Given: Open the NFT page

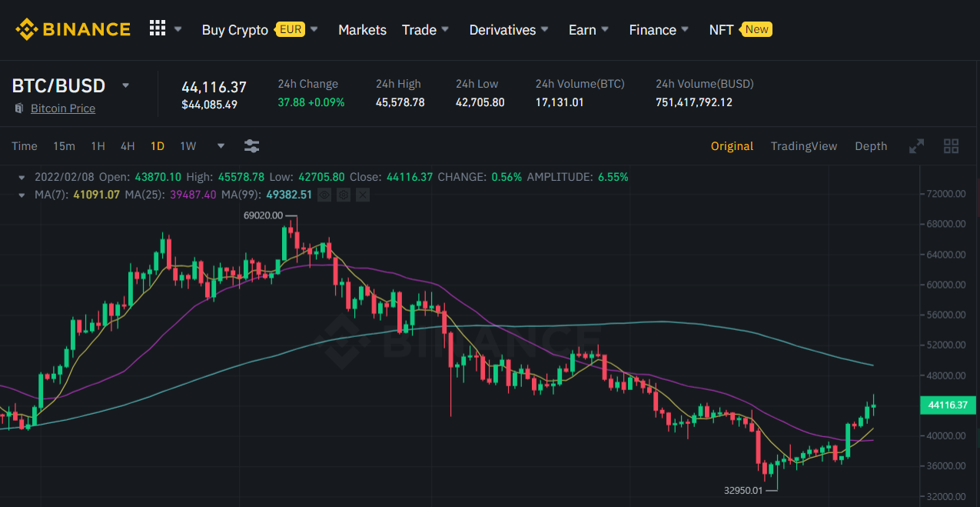Looking at the screenshot, I should 721,29.
